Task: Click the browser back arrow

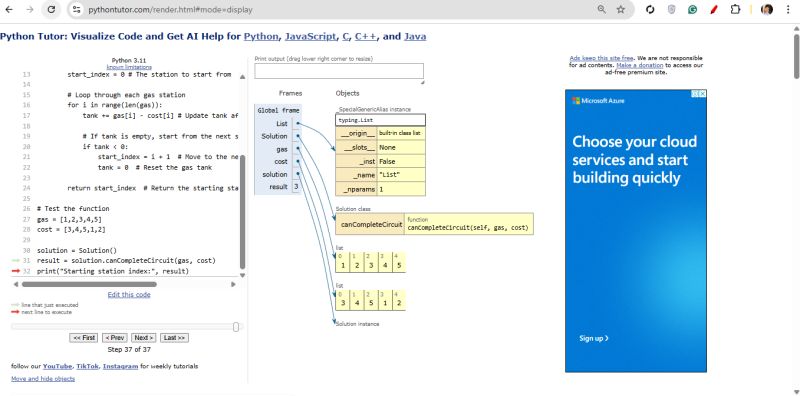Action: pos(9,9)
